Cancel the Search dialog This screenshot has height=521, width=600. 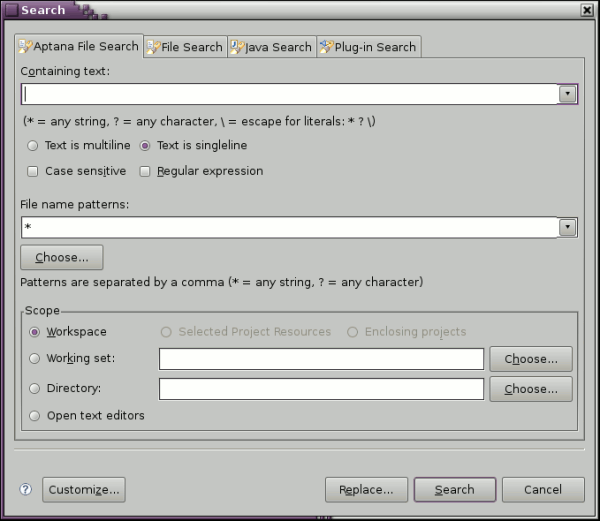point(543,490)
